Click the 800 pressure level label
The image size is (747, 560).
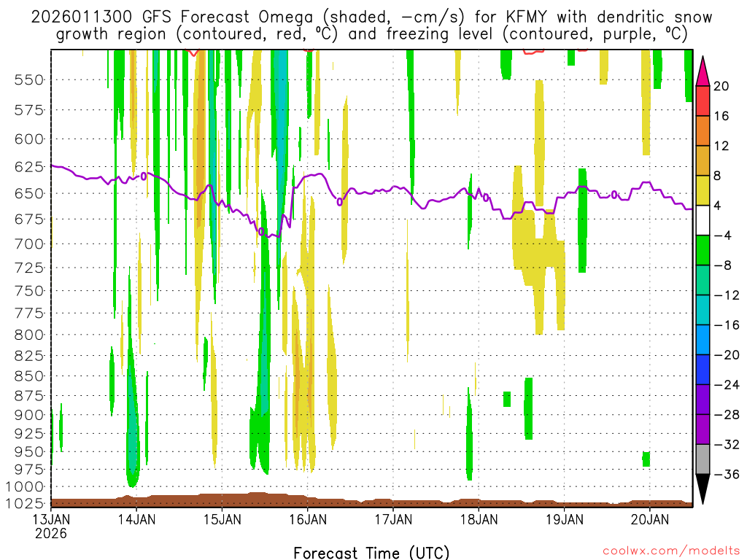28,335
